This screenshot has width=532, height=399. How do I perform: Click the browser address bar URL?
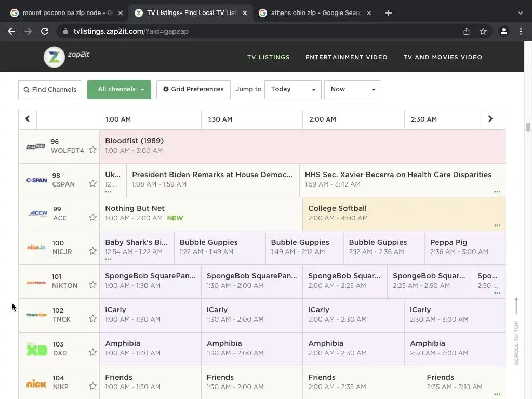click(x=131, y=31)
